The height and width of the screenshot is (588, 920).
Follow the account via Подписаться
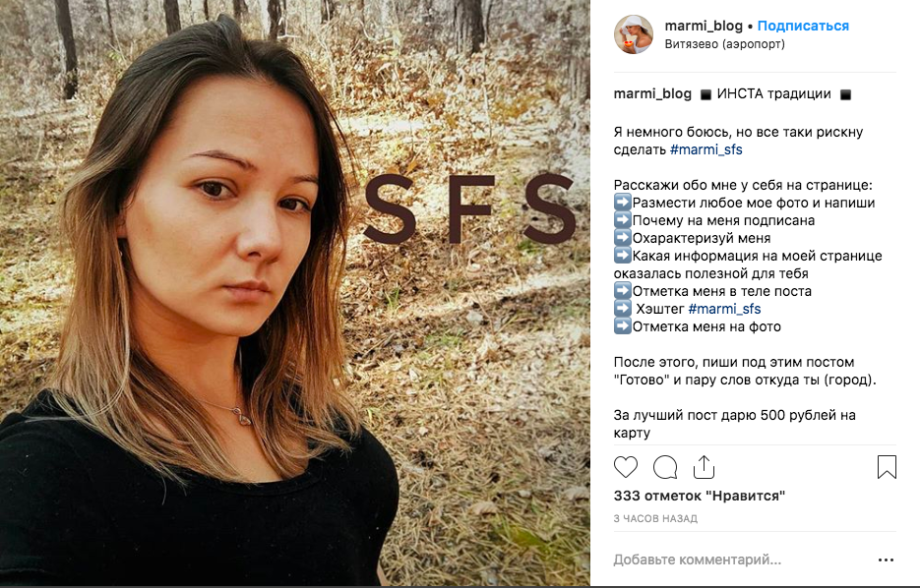tap(803, 26)
